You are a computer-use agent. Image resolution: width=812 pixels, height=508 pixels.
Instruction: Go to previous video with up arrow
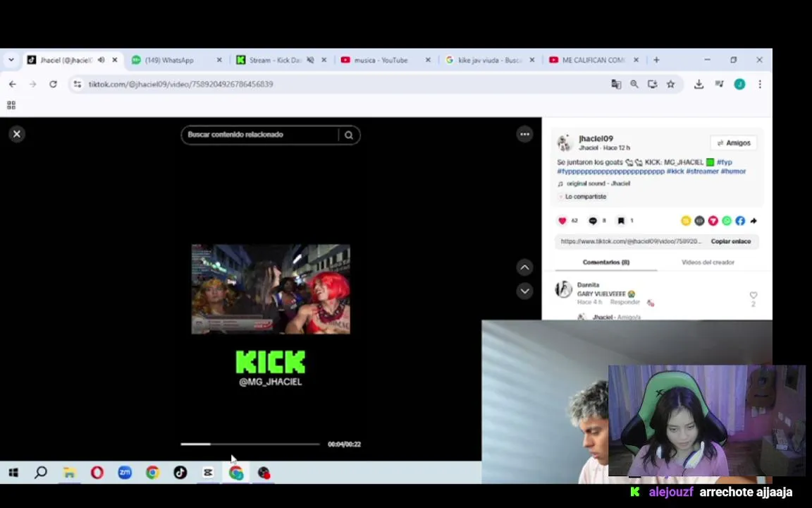pyautogui.click(x=524, y=267)
